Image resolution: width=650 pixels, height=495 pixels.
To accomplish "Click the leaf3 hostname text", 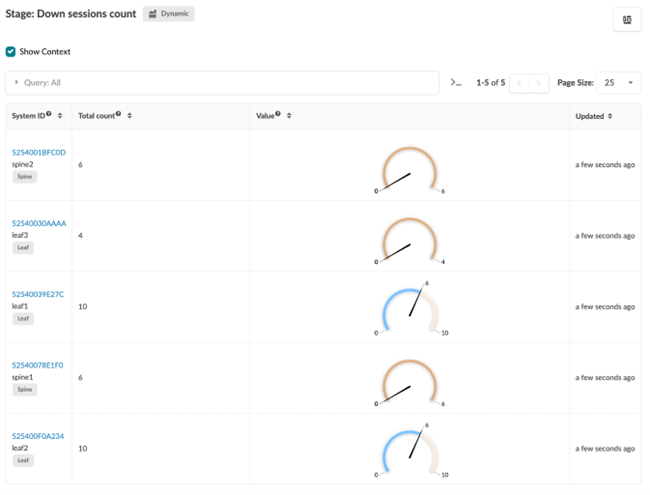I will click(x=20, y=235).
